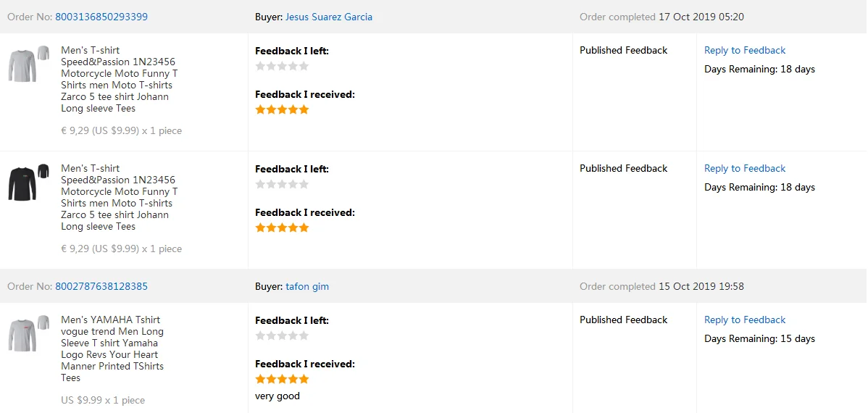Open large gray Speed&Passion T-shirt thumbnail
The height and width of the screenshot is (413, 868).
point(22,65)
